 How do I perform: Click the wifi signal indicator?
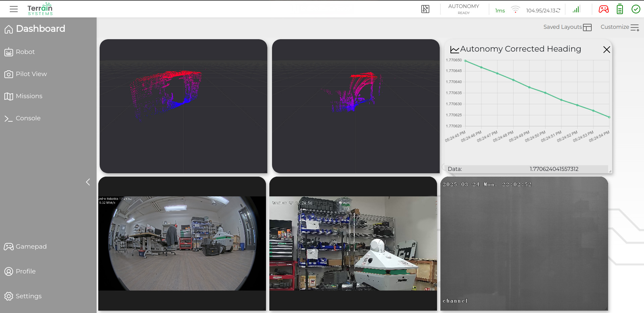click(516, 9)
